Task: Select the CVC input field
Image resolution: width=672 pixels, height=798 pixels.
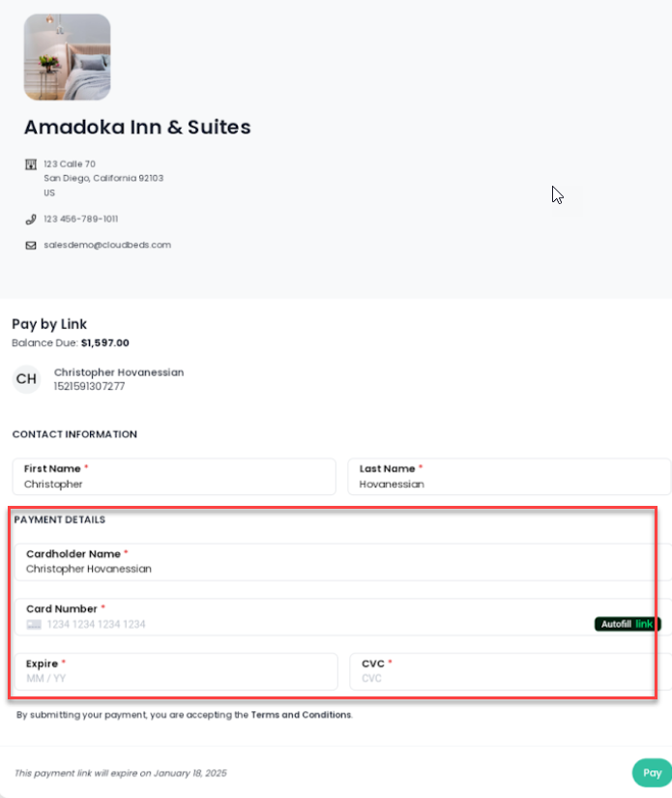Action: [x=508, y=678]
